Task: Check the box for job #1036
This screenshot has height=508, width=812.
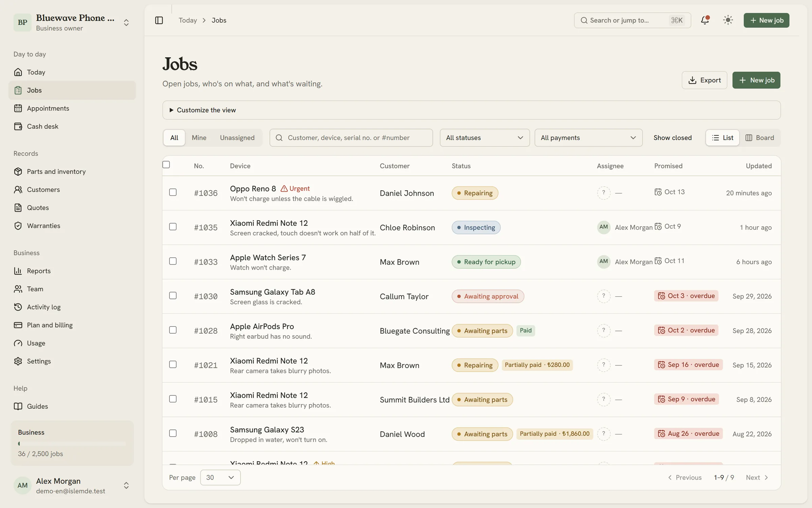Action: pos(173,192)
